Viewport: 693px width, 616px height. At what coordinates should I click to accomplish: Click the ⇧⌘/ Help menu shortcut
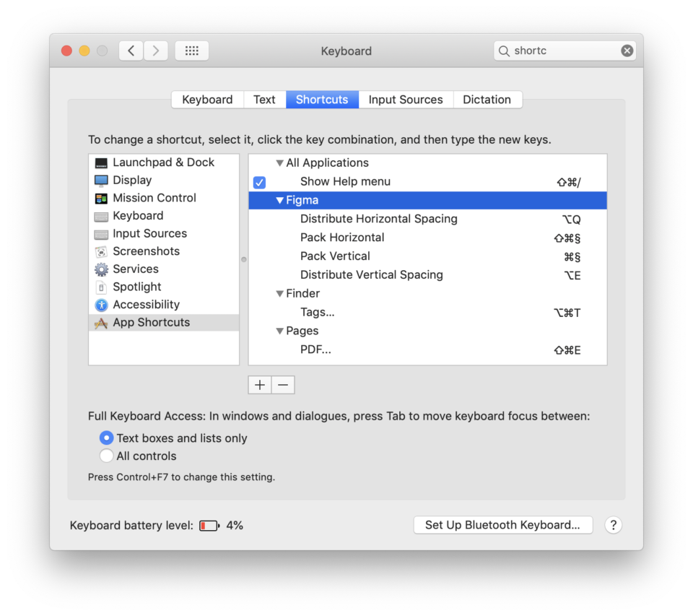(x=569, y=182)
